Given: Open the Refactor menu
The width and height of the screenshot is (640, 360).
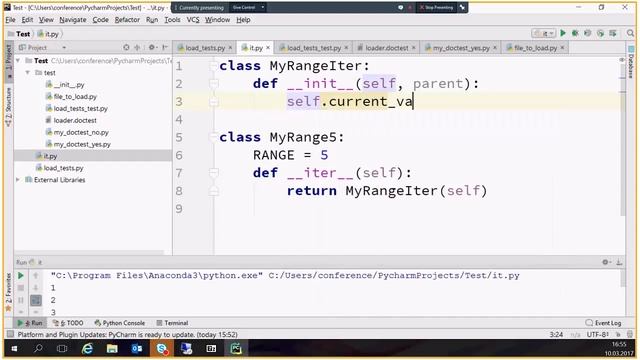Looking at the screenshot, I should [x=127, y=20].
